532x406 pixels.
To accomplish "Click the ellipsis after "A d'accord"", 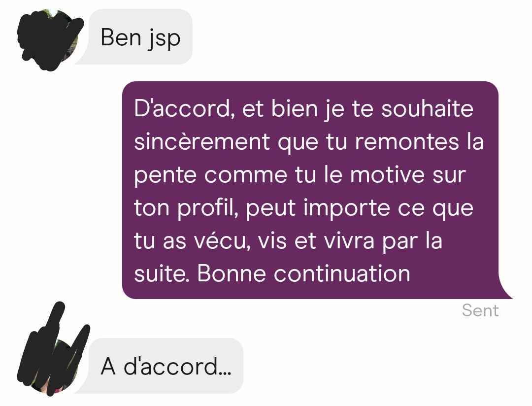I will [x=225, y=373].
